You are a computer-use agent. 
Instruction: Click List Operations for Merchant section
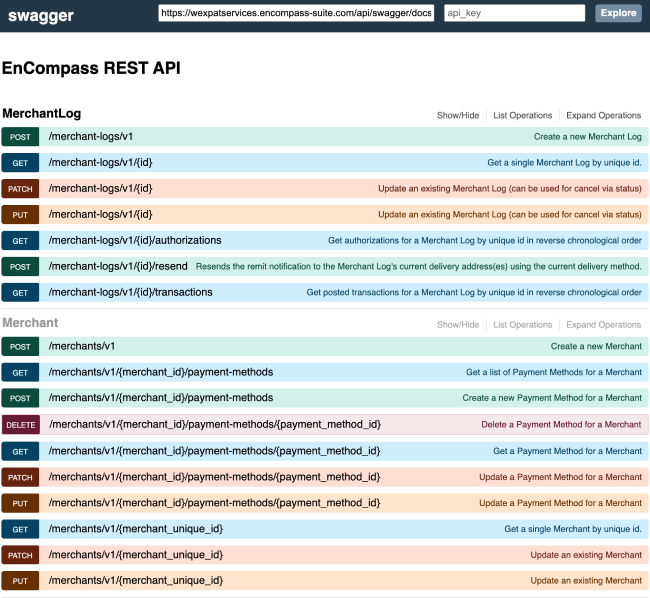point(522,324)
